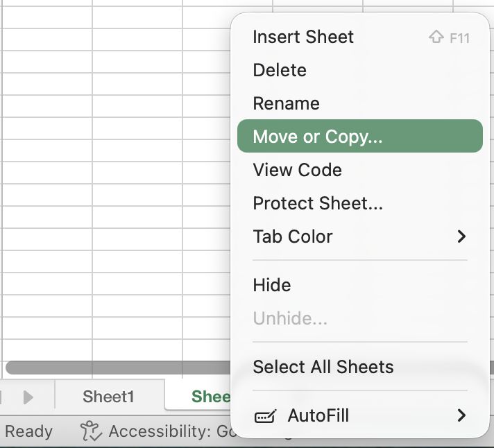The height and width of the screenshot is (448, 494).
Task: Click the horizontal scrollbar above sheet tabs
Action: point(118,368)
